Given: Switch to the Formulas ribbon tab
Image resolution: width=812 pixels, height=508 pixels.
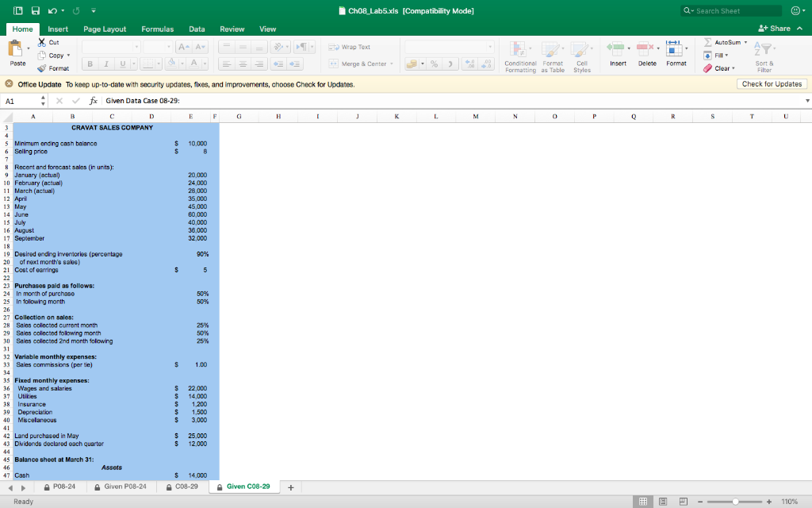Looking at the screenshot, I should pos(157,29).
